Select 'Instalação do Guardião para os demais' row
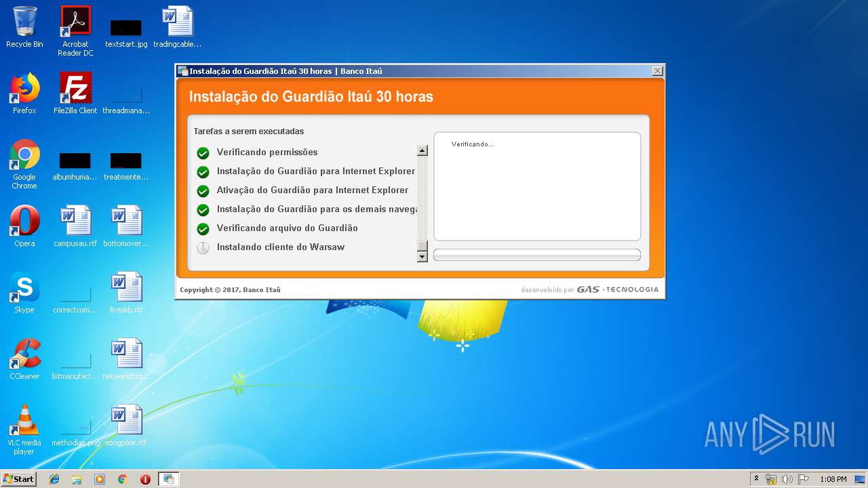Viewport: 868px width, 488px height. [305, 209]
